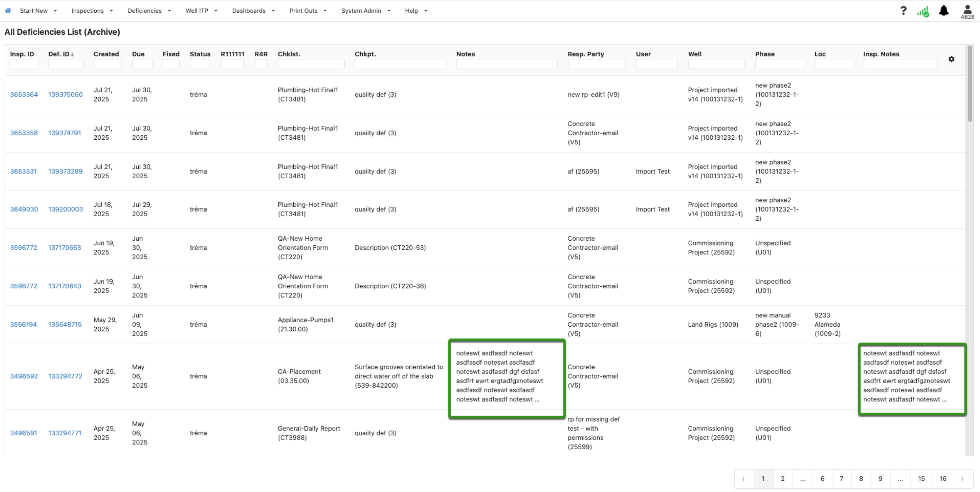Open table column settings gear
This screenshot has height=492, width=980.
click(952, 59)
